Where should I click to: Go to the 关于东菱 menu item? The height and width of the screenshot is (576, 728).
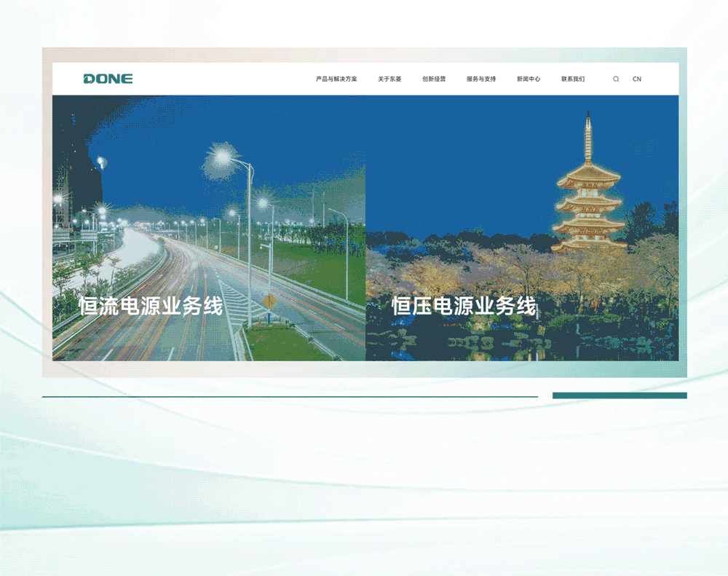389,79
